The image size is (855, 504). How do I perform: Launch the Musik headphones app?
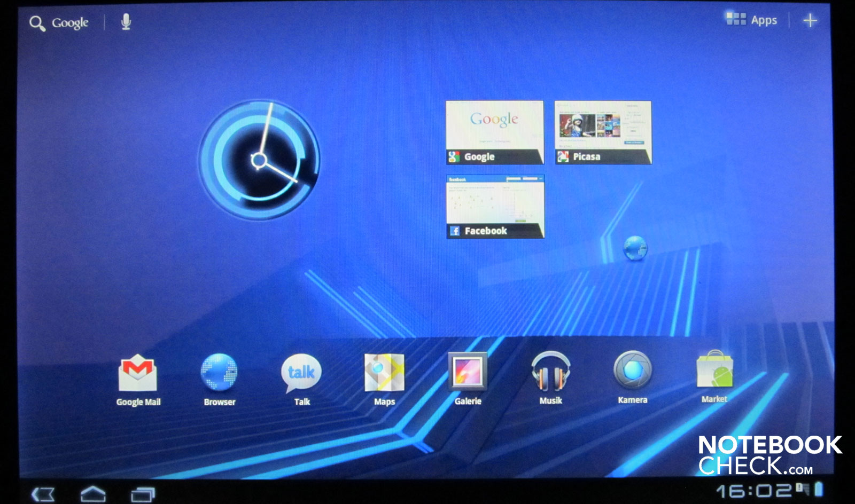(x=550, y=379)
